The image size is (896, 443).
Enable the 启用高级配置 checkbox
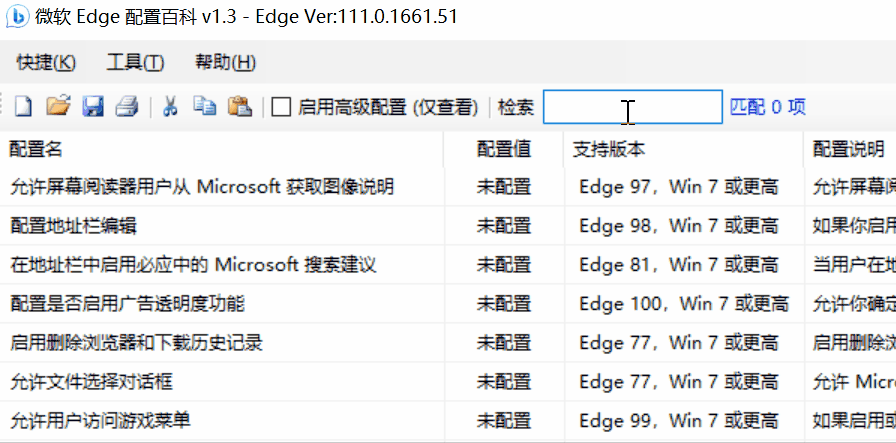point(282,107)
